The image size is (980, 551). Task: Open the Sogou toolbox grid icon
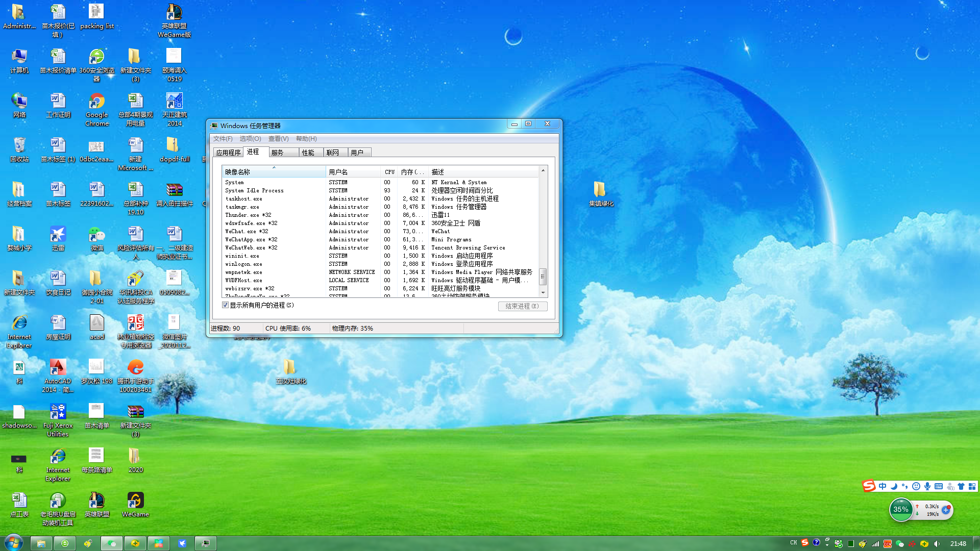972,486
